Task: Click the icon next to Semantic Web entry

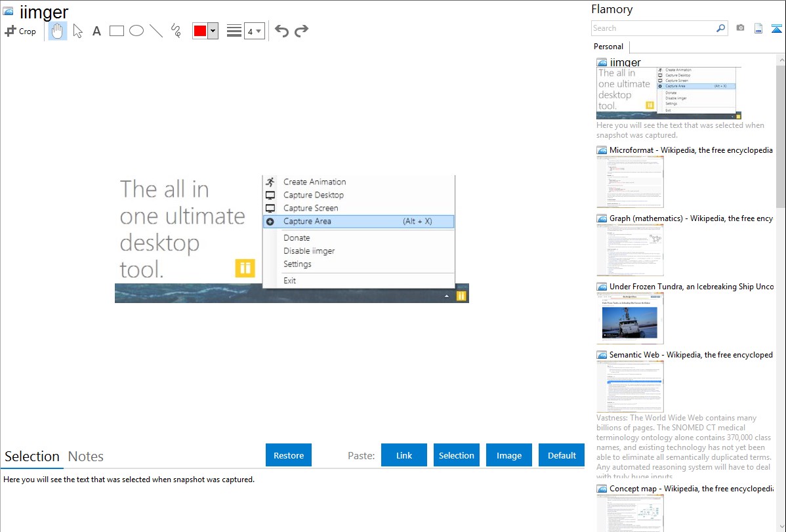Action: click(x=602, y=354)
